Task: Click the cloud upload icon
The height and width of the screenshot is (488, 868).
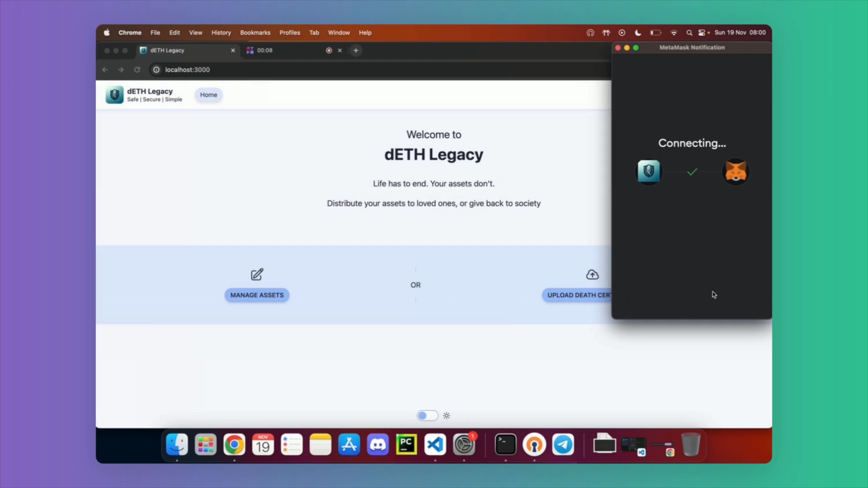Action: tap(592, 275)
